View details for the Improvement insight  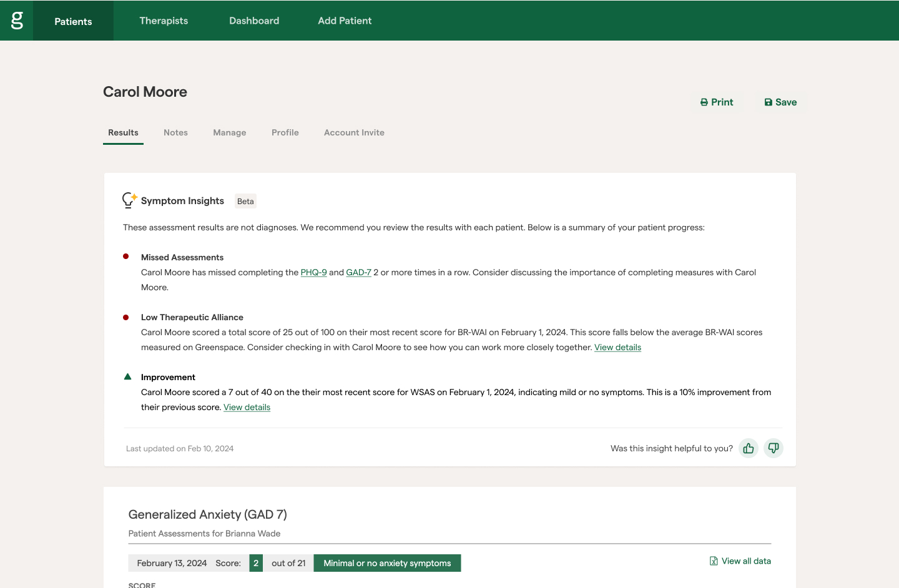click(247, 407)
